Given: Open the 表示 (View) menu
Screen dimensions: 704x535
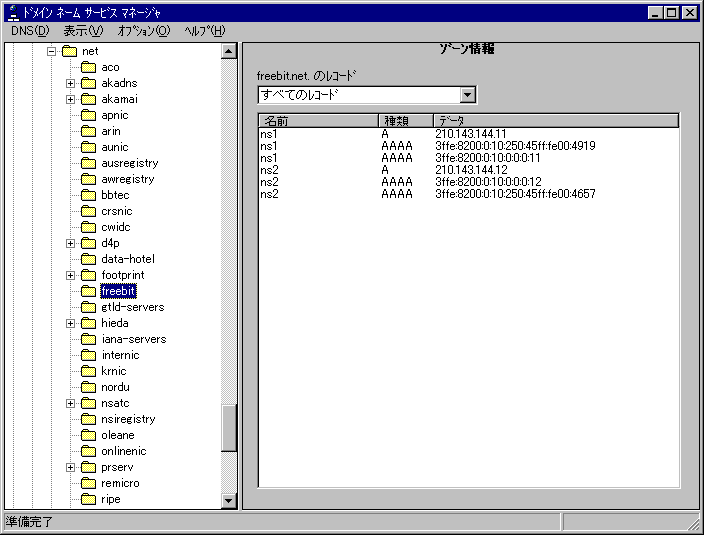Looking at the screenshot, I should (83, 31).
